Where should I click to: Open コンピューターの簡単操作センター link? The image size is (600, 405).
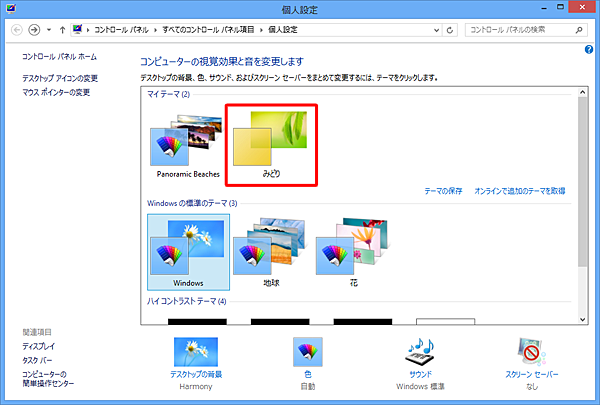(48, 379)
